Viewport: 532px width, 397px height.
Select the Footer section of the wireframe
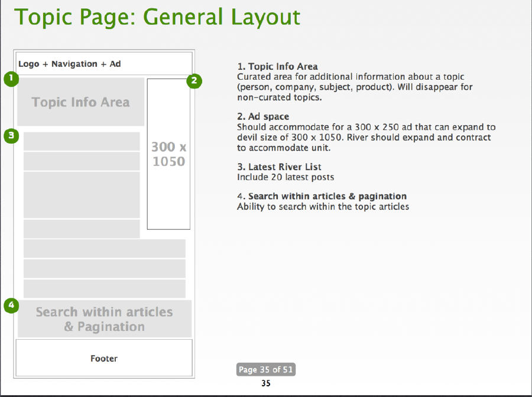(104, 358)
